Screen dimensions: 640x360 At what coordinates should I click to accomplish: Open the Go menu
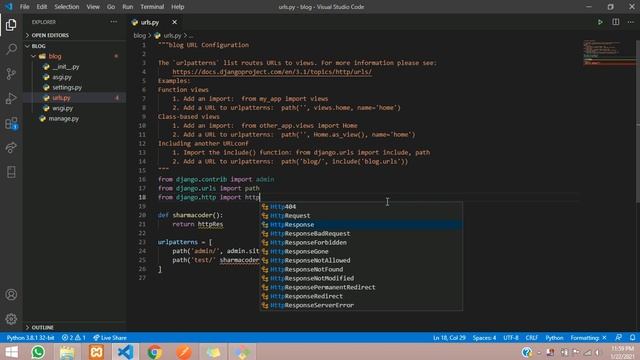point(111,7)
